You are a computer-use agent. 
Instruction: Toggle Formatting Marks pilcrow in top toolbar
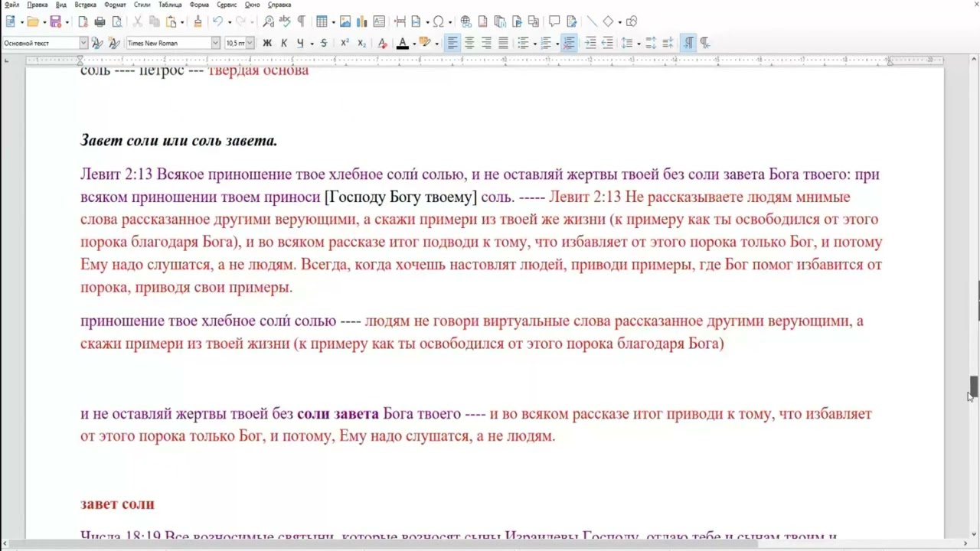(x=302, y=21)
